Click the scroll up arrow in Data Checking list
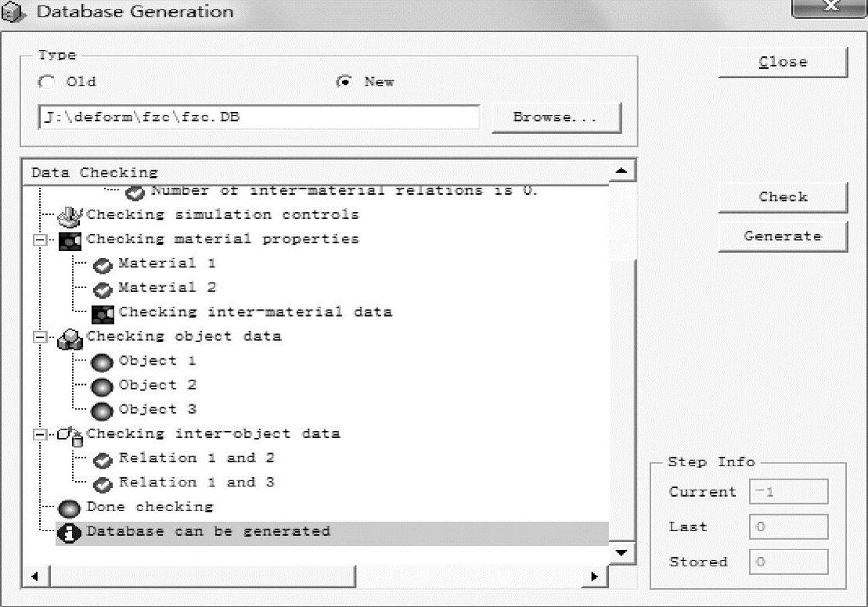868x607 pixels. point(621,171)
